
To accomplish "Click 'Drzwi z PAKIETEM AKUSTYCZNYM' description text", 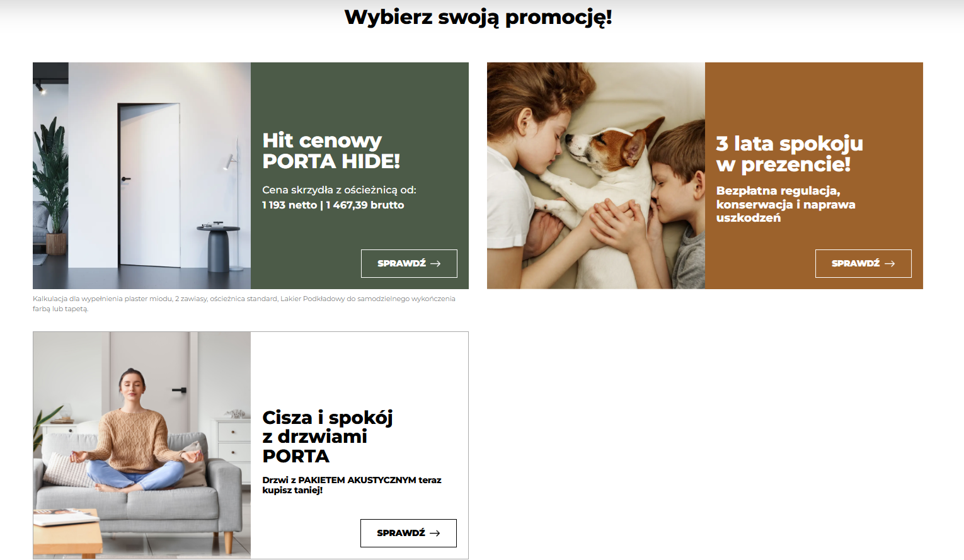I will click(x=352, y=485).
